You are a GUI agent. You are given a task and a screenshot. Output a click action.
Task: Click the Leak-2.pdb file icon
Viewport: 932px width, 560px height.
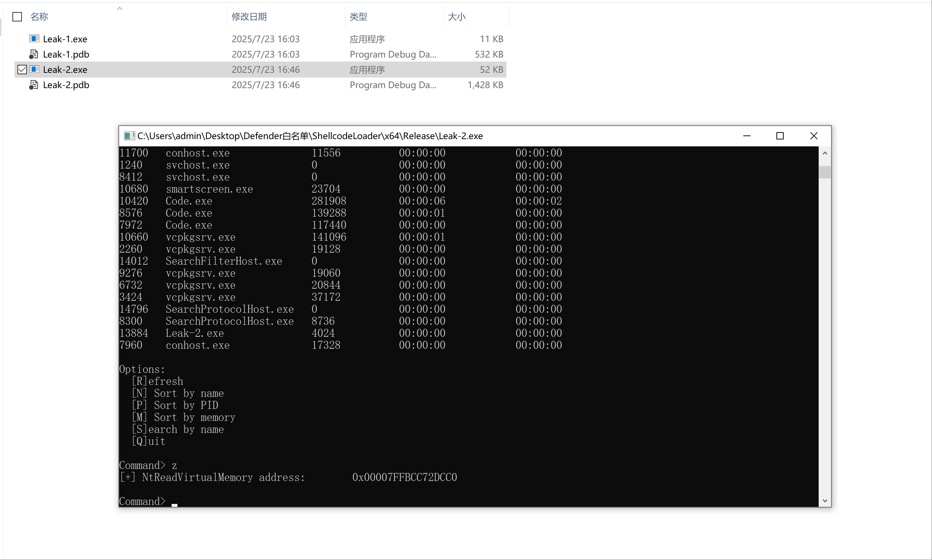(34, 85)
